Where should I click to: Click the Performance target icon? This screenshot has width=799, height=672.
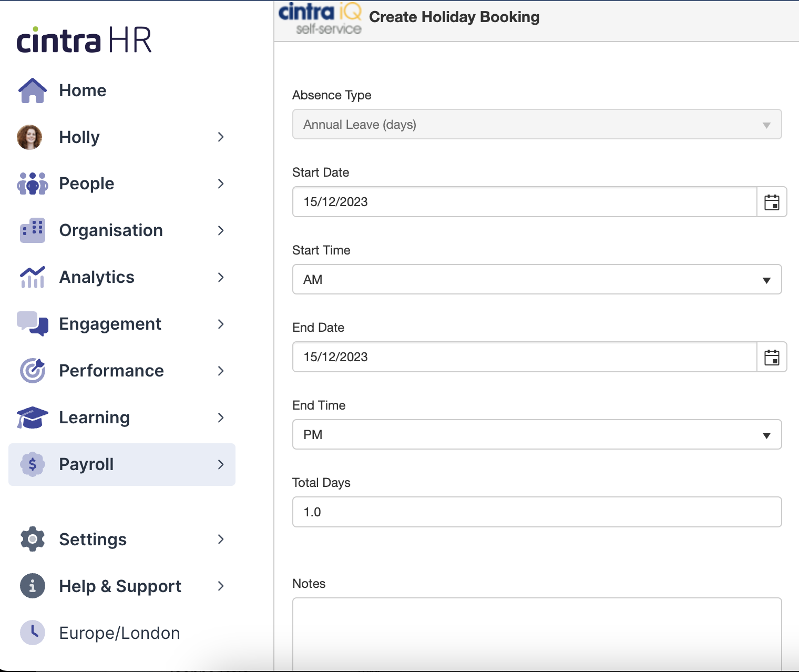point(33,371)
